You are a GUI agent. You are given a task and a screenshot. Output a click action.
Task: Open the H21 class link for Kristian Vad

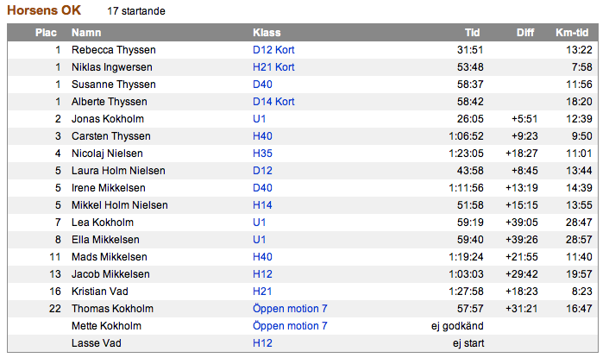262,292
